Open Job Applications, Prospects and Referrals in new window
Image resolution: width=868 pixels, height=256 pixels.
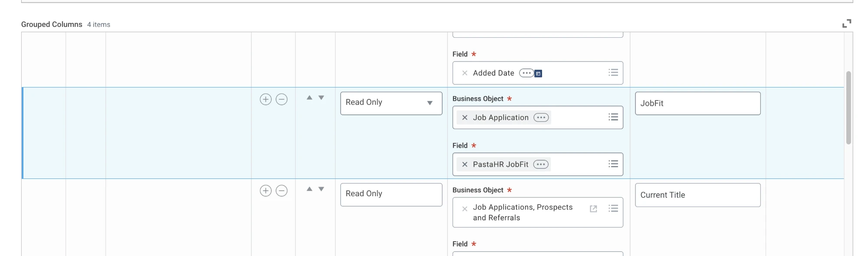pyautogui.click(x=593, y=209)
